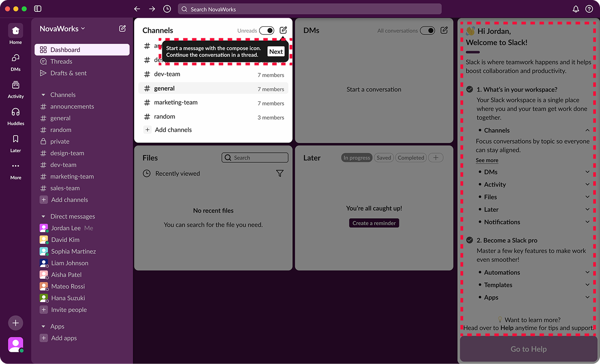This screenshot has height=364, width=600.
Task: Open DMs from the left rail
Action: click(x=15, y=62)
